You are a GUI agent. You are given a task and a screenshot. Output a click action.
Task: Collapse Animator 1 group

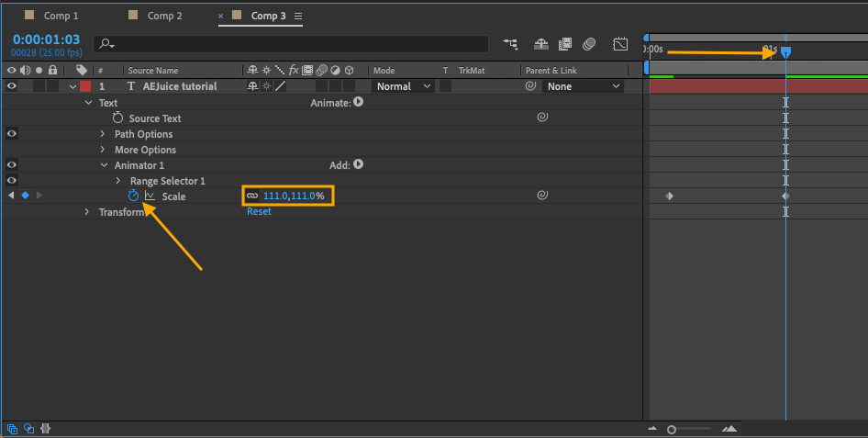tap(104, 165)
